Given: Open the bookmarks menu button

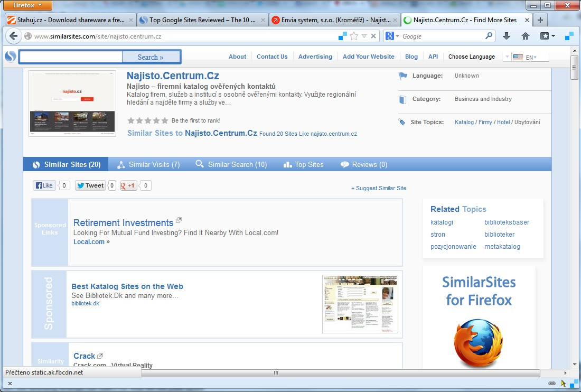Looking at the screenshot, I should tap(548, 36).
